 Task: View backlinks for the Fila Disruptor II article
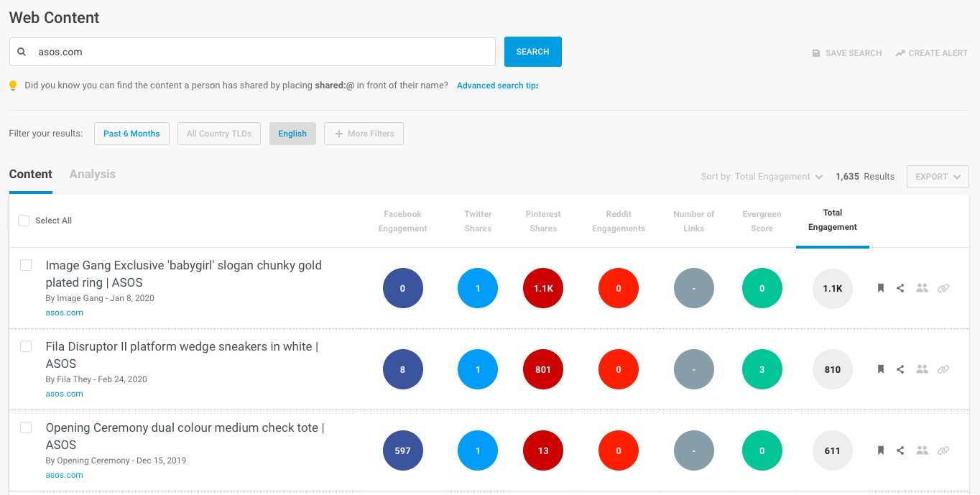click(x=943, y=369)
